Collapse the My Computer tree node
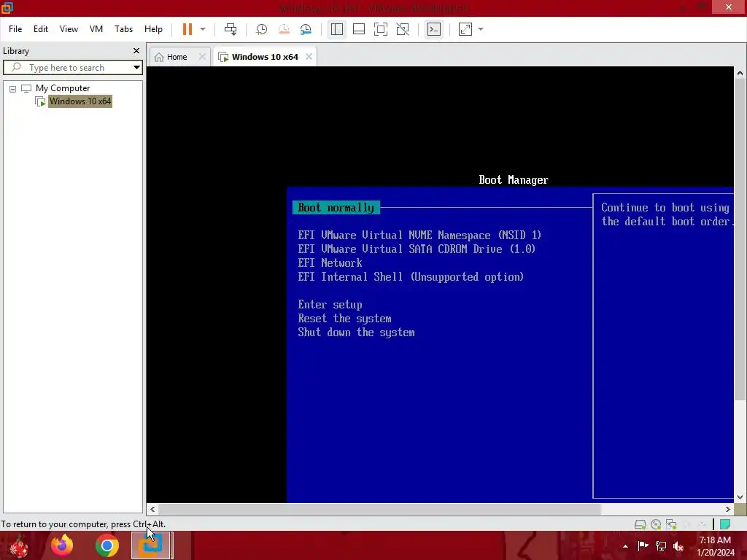The height and width of the screenshot is (560, 747). point(13,88)
